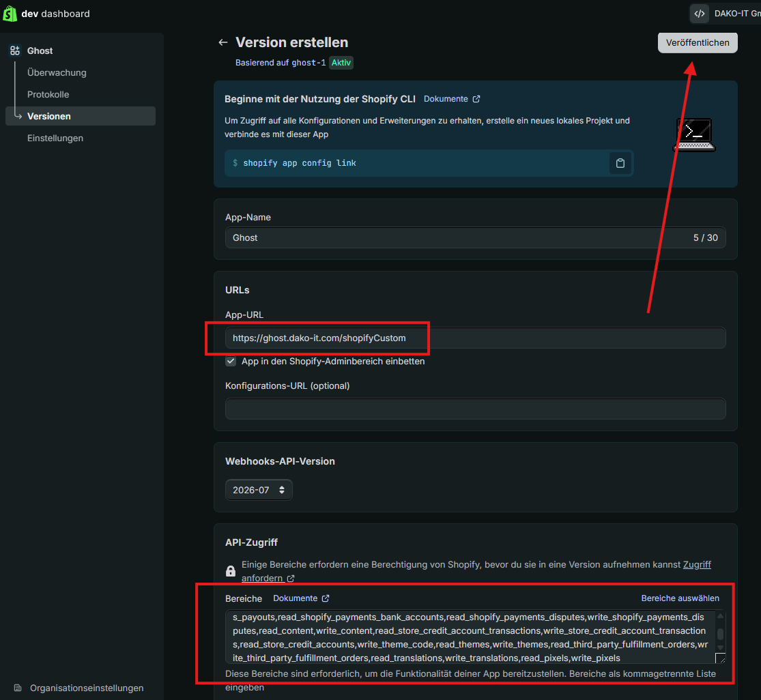
Task: Copy the shopify app config link command
Action: tap(620, 163)
